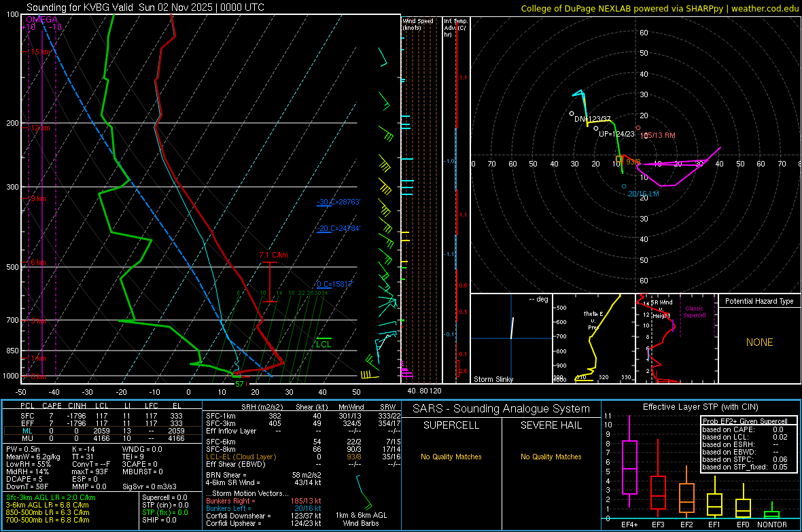Click the orange 'NONE' hazard type value
The height and width of the screenshot is (532, 802).
pyautogui.click(x=760, y=342)
